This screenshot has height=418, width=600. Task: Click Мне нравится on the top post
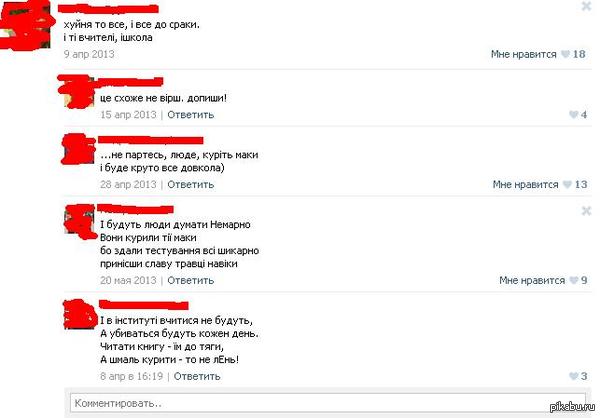click(x=523, y=54)
